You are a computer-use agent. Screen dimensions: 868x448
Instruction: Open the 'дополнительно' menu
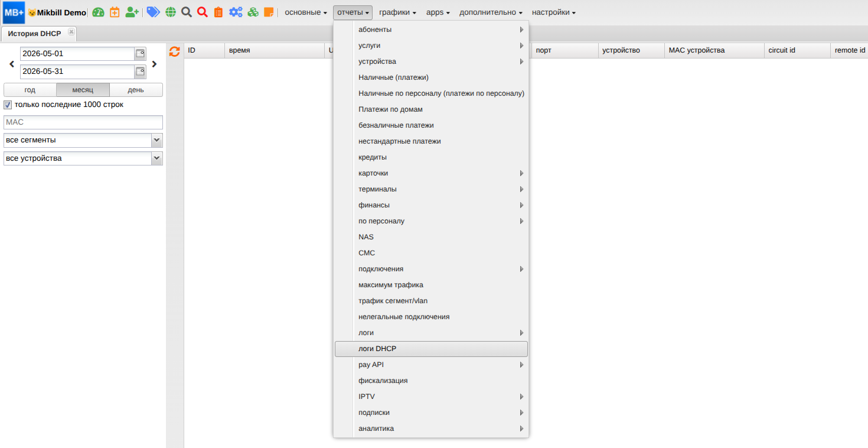tap(491, 12)
